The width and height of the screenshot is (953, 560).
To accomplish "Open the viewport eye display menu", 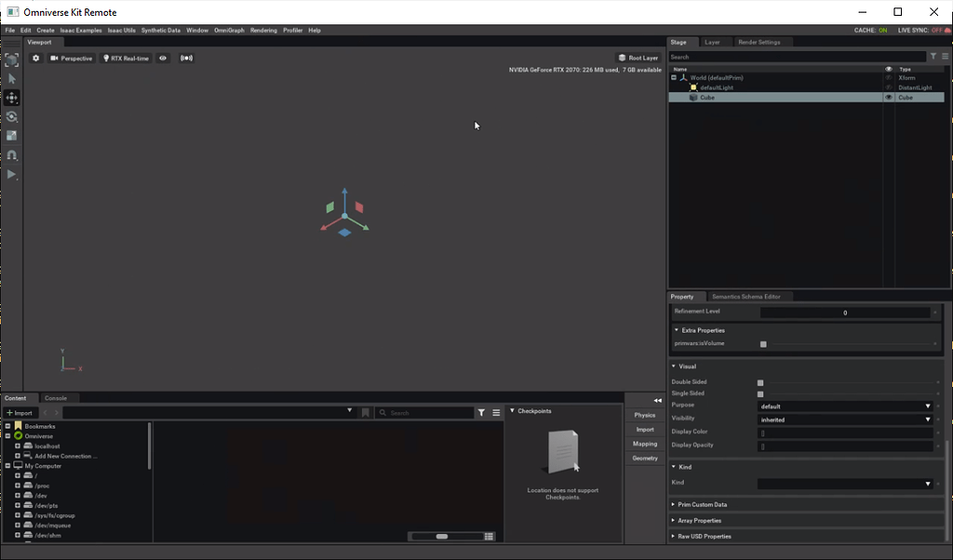I will point(163,59).
